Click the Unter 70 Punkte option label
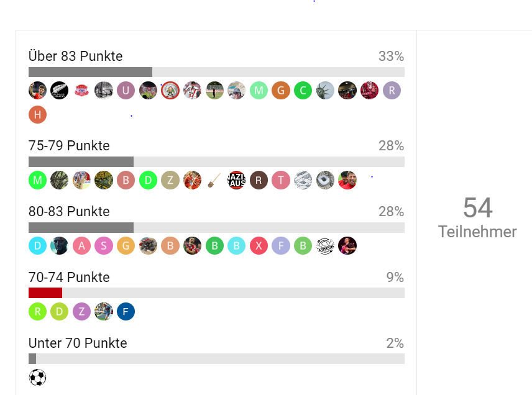The height and width of the screenshot is (395, 532). coord(78,343)
